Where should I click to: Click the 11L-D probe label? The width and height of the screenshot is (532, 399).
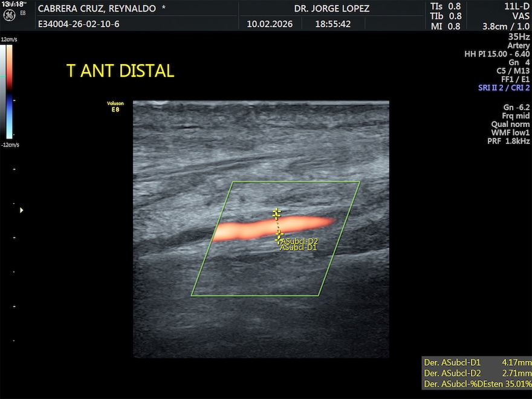[516, 7]
